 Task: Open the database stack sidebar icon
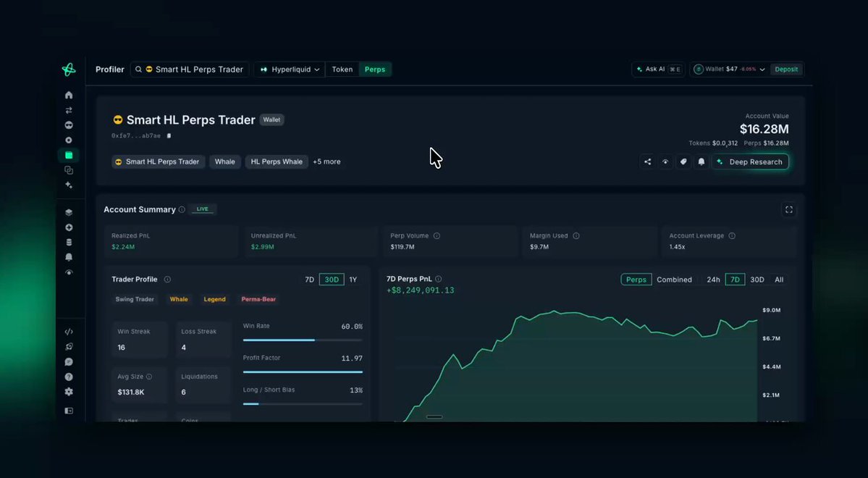69,242
